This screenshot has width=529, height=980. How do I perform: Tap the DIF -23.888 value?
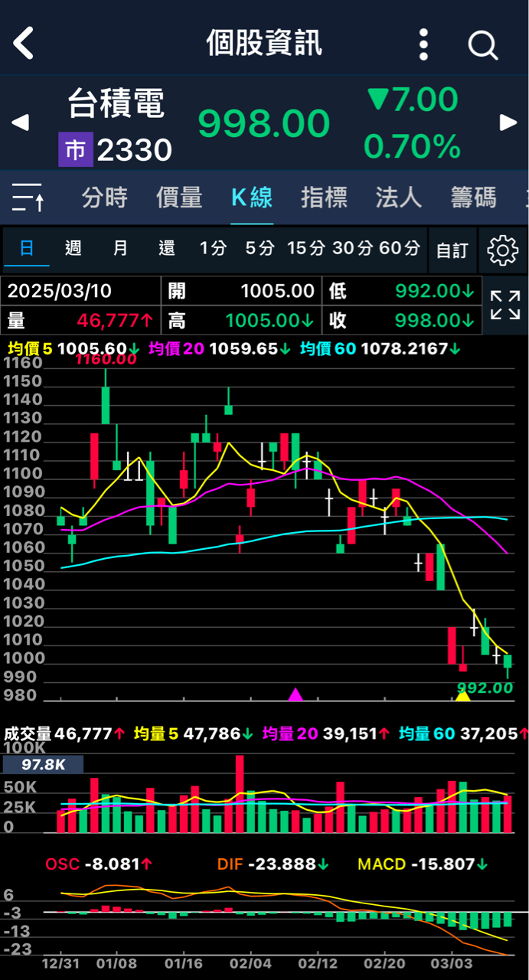pyautogui.click(x=273, y=864)
